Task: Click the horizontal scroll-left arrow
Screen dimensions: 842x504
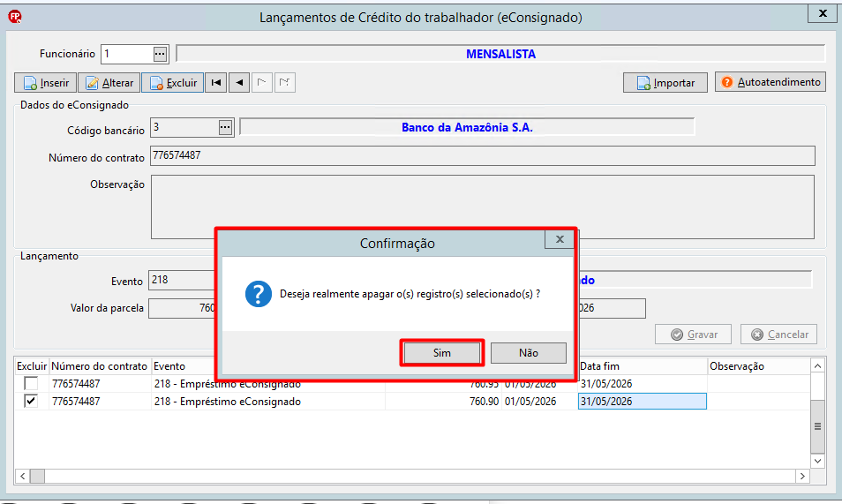Action: click(x=23, y=476)
